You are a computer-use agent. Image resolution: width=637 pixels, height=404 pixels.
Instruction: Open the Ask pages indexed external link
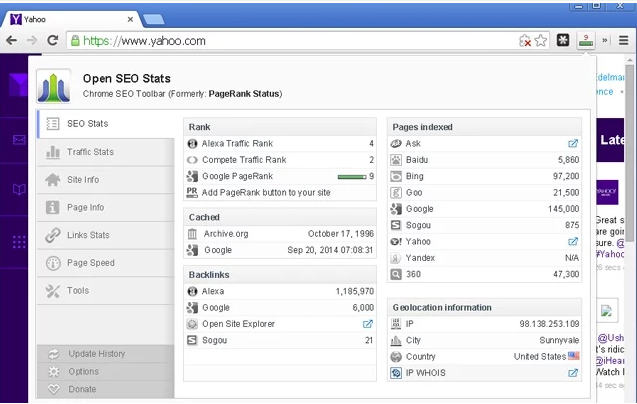click(x=573, y=143)
